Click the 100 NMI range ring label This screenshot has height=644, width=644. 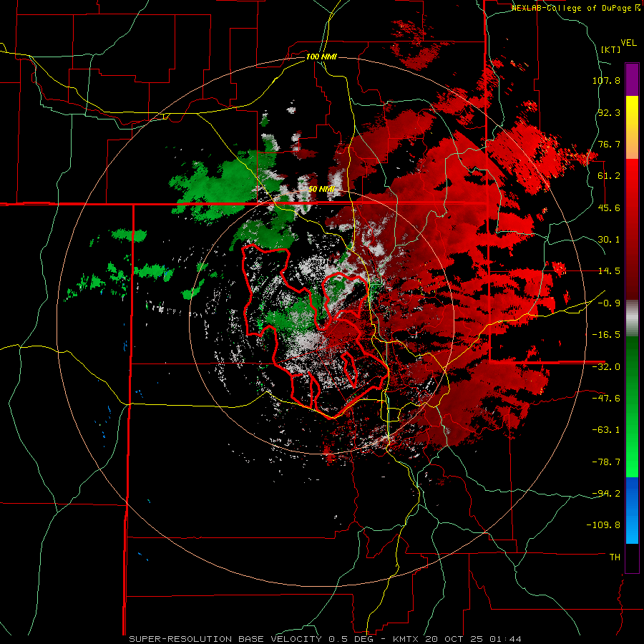321,57
